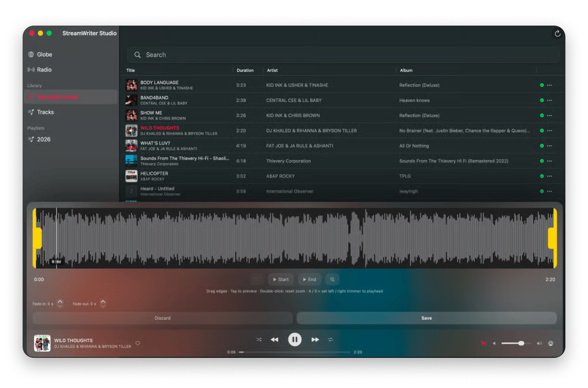Seek within the playback progress bar
The height and width of the screenshot is (388, 588).
pos(295,352)
